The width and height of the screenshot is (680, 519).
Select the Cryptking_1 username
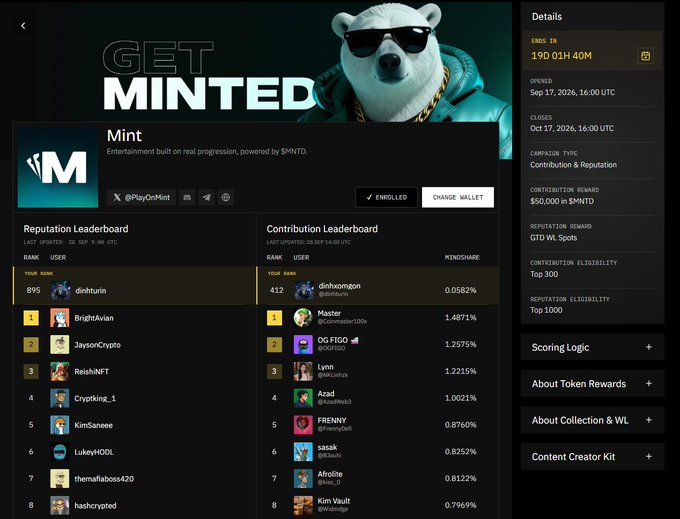95,398
